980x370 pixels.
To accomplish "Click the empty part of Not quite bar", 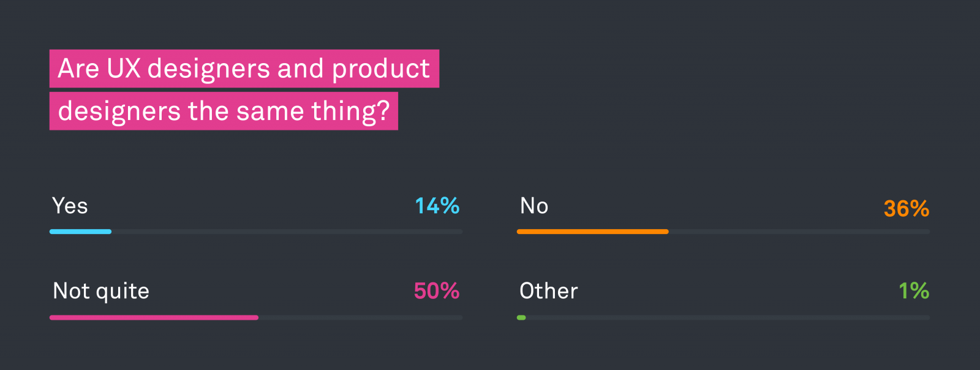I will (360, 317).
